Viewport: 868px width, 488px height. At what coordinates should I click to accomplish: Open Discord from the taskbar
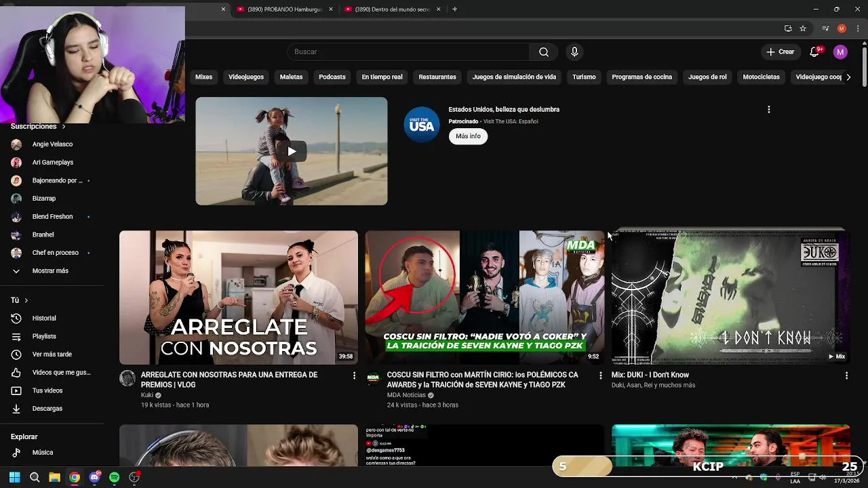[94, 477]
